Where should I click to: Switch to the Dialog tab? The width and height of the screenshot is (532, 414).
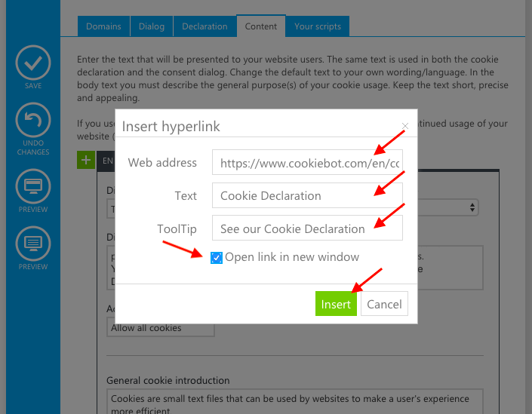(152, 26)
